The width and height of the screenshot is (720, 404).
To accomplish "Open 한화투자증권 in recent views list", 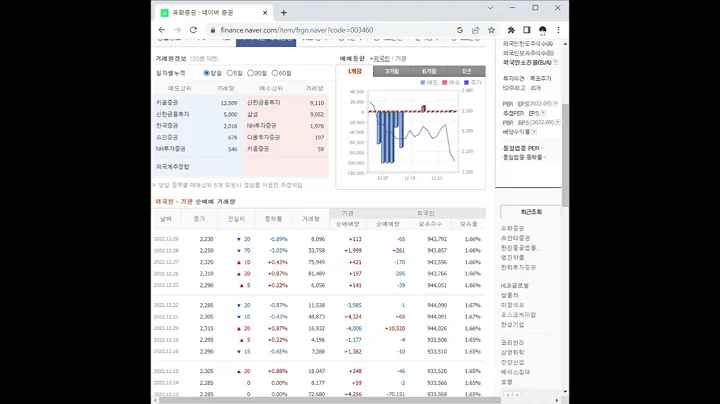I will [x=518, y=267].
